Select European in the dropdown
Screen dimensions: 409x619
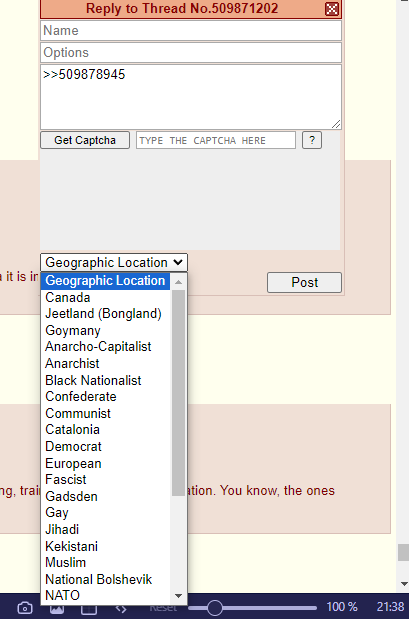(x=105, y=463)
